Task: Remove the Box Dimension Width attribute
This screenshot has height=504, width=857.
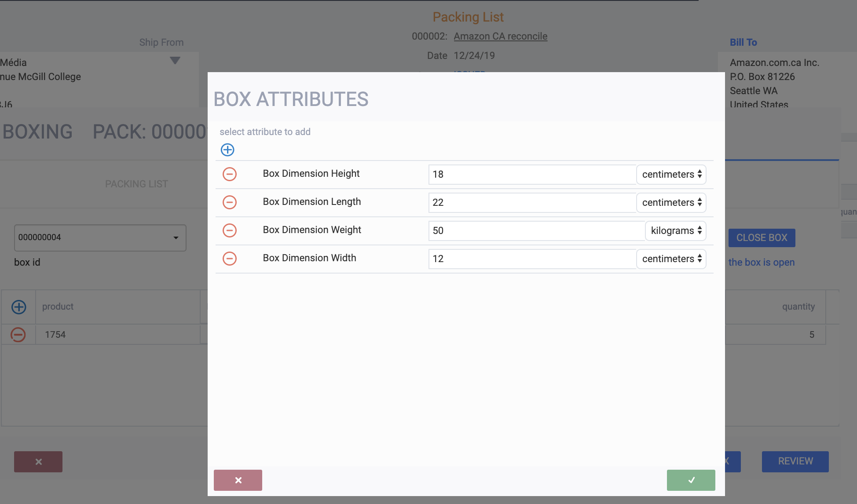Action: click(230, 259)
